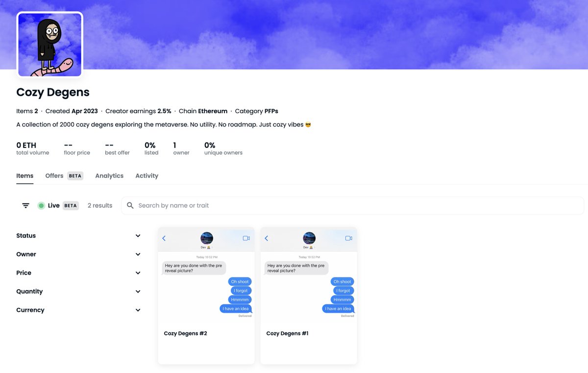This screenshot has width=588, height=373.
Task: Click back arrow in Cozy Degens #1 image
Action: (x=267, y=238)
